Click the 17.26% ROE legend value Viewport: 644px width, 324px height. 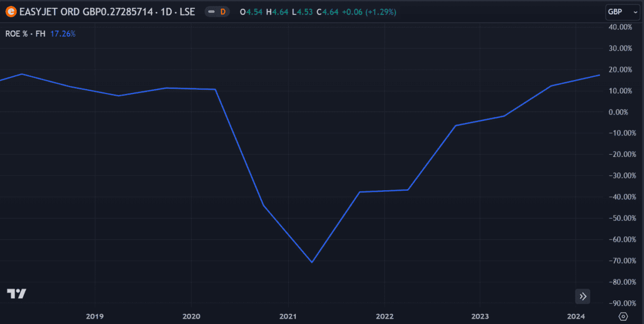(x=63, y=34)
